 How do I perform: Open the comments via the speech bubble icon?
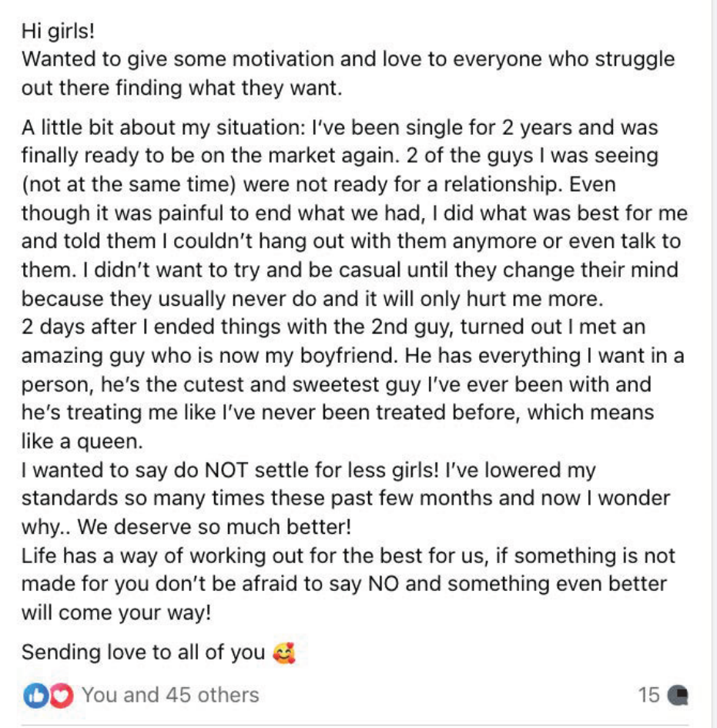coord(678,696)
